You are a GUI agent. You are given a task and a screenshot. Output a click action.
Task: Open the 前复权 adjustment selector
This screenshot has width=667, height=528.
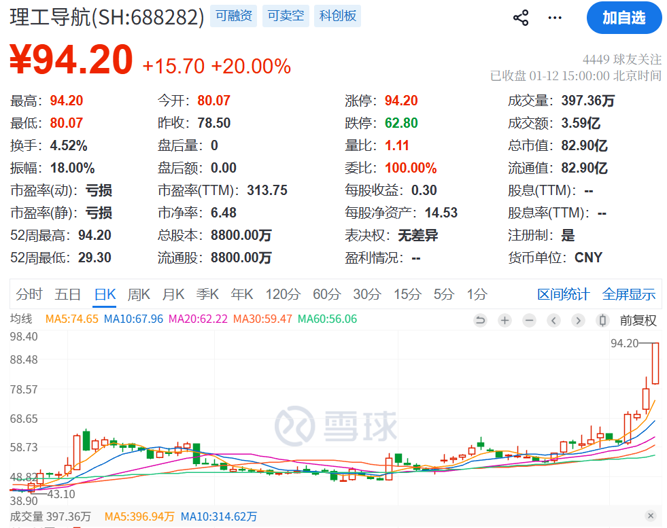click(x=638, y=320)
